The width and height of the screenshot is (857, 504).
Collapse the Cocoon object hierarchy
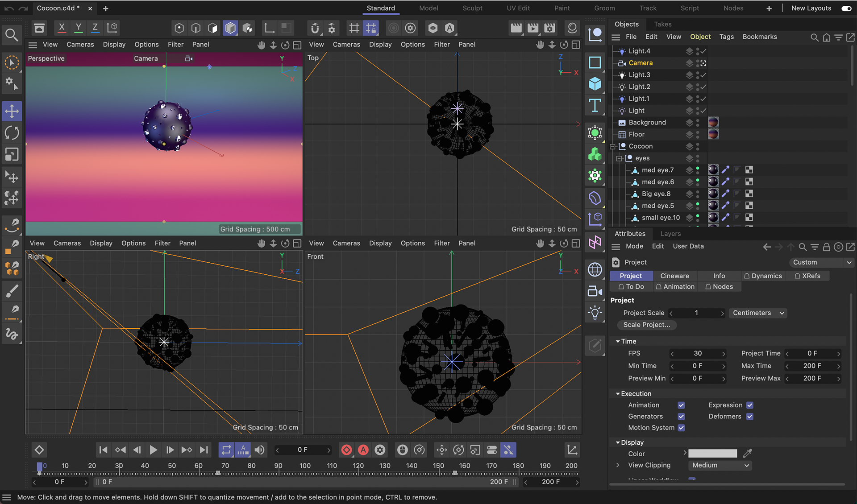[x=612, y=146]
